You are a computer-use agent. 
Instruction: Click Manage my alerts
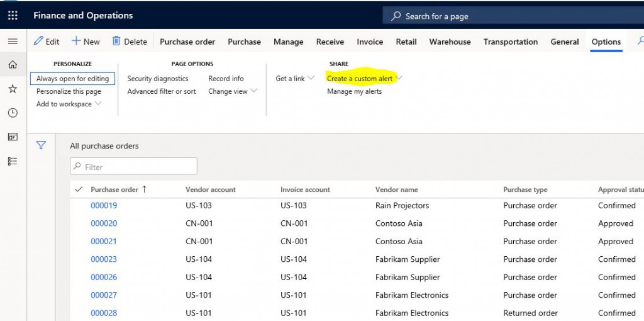point(354,91)
